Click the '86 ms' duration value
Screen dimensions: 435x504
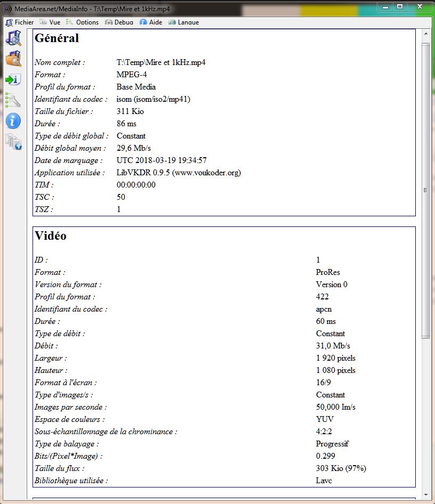point(126,124)
